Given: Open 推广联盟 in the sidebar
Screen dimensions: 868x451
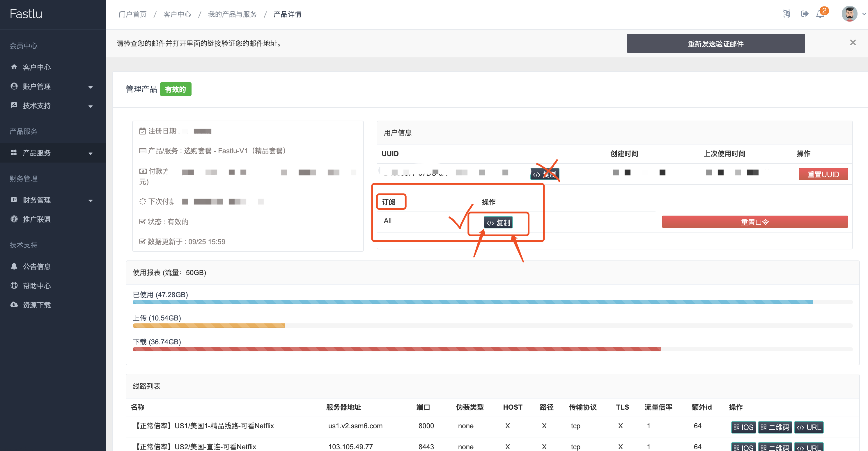Looking at the screenshot, I should (x=36, y=219).
